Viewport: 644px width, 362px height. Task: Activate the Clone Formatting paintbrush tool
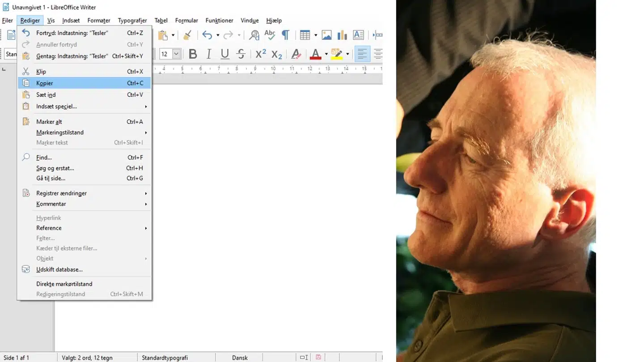(x=187, y=34)
